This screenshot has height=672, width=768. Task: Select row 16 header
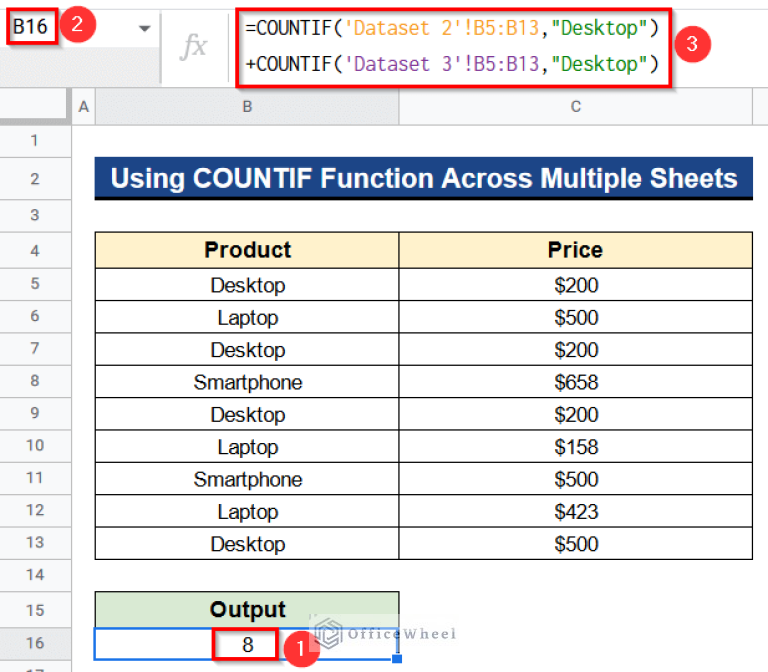(x=35, y=643)
